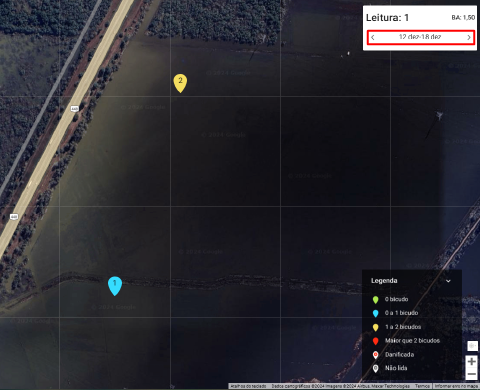
Task: Click the '0 a 1 bicudo' legend label
Action: pos(401,313)
